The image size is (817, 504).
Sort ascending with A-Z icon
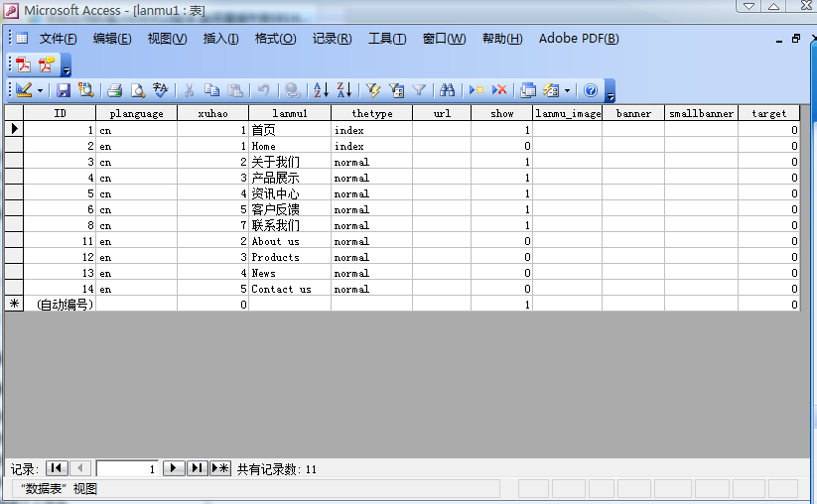coord(321,90)
